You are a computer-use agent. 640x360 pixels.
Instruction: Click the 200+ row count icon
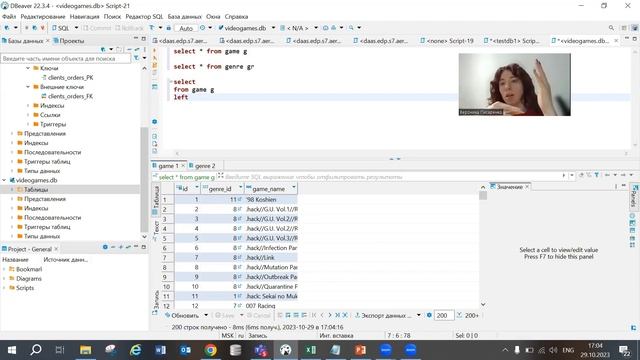click(459, 315)
